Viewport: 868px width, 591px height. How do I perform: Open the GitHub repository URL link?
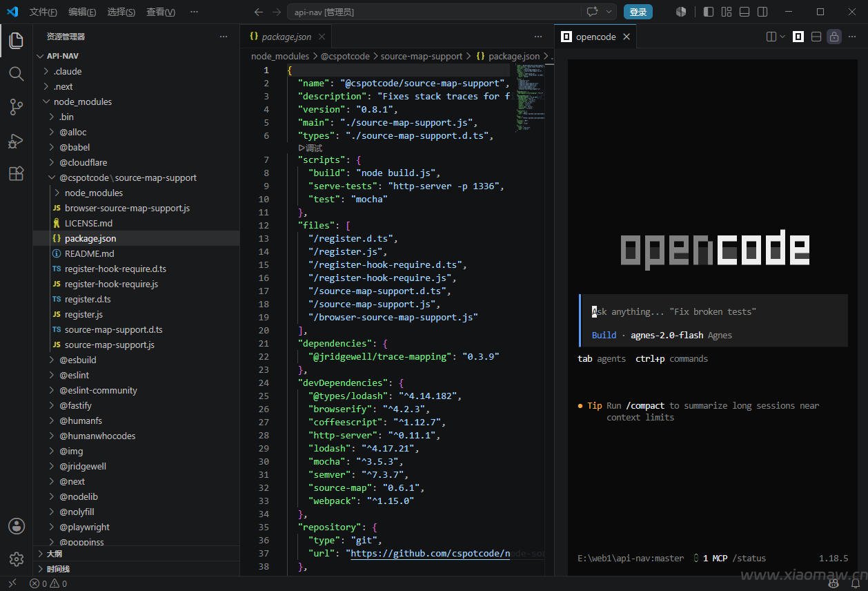[430, 553]
